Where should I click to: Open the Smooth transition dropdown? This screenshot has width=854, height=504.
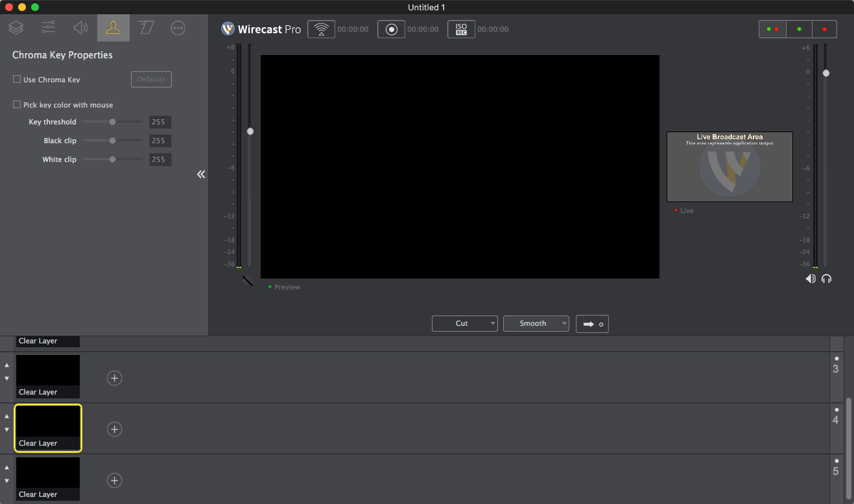tap(536, 323)
